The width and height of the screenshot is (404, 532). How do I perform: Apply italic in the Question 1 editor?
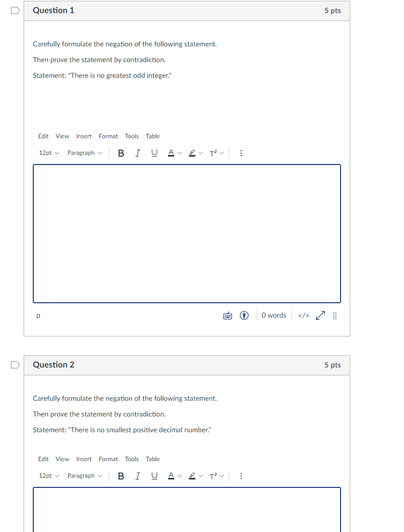click(138, 153)
